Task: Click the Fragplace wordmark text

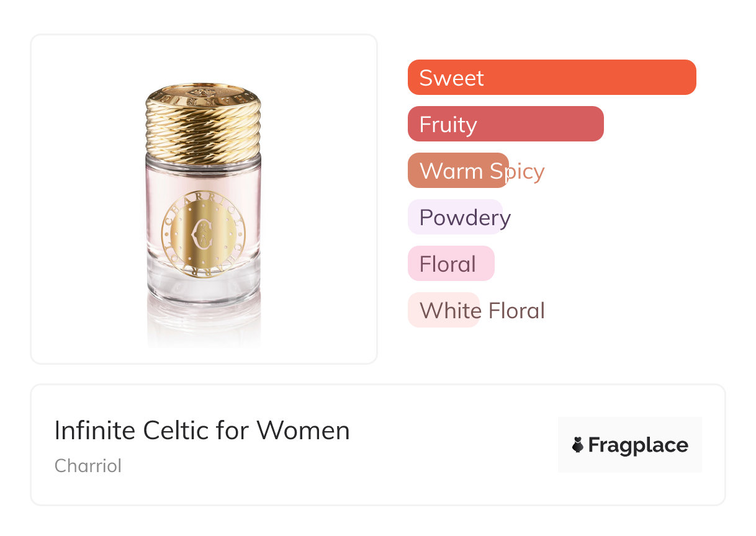Action: tap(638, 445)
